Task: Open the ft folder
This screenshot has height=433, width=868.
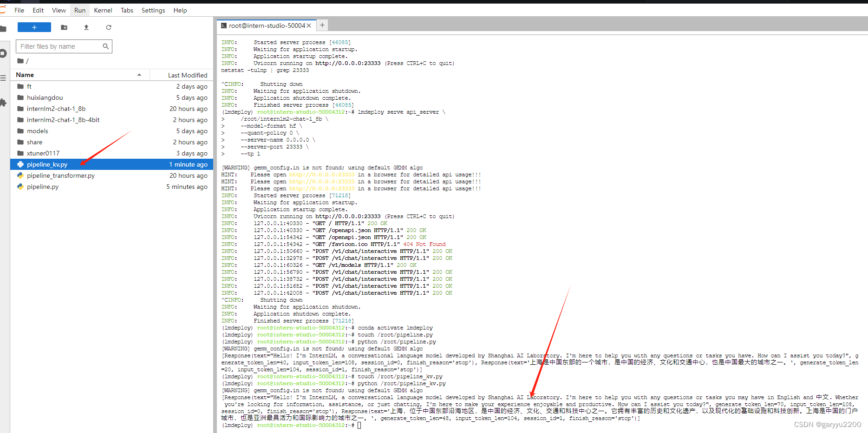Action: (112, 86)
